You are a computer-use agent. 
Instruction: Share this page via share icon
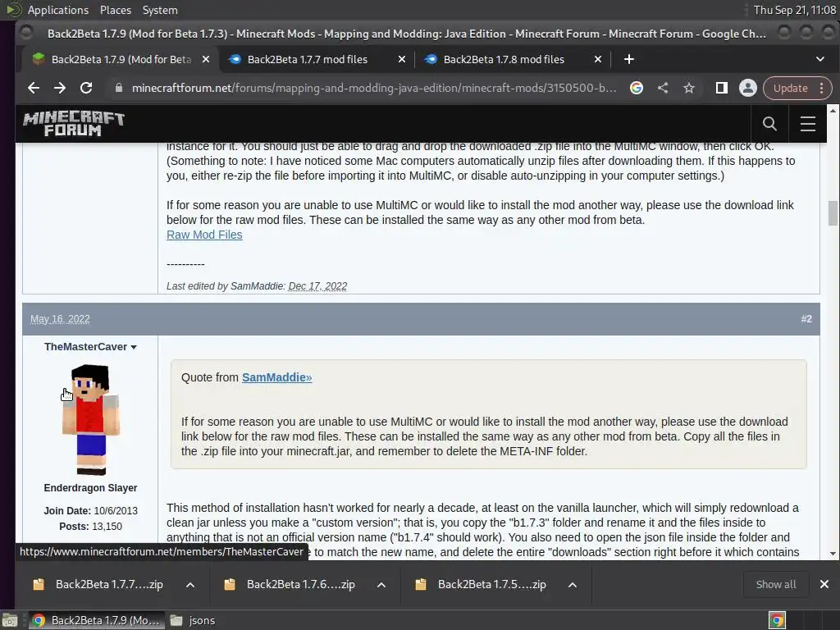tap(663, 88)
